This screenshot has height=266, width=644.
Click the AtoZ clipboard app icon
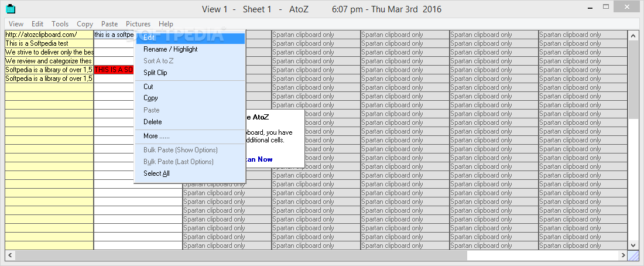tap(12, 8)
